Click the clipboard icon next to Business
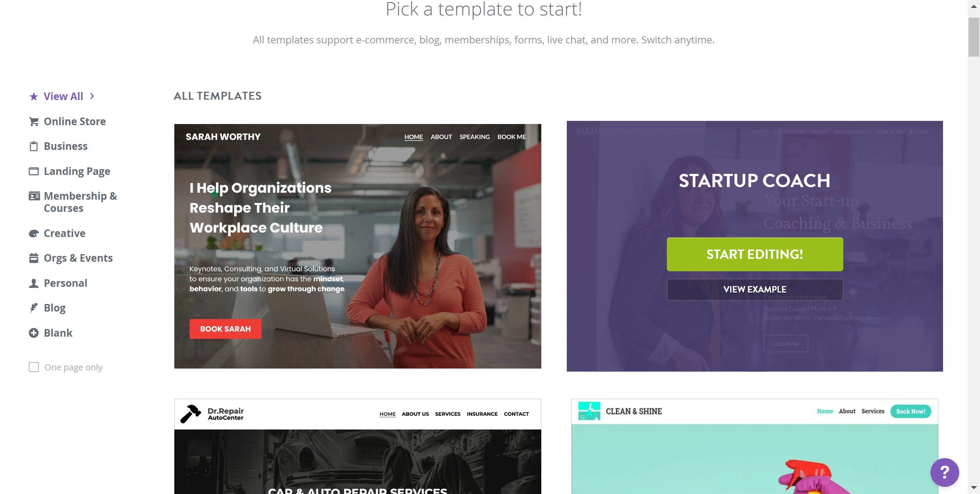 pos(33,146)
